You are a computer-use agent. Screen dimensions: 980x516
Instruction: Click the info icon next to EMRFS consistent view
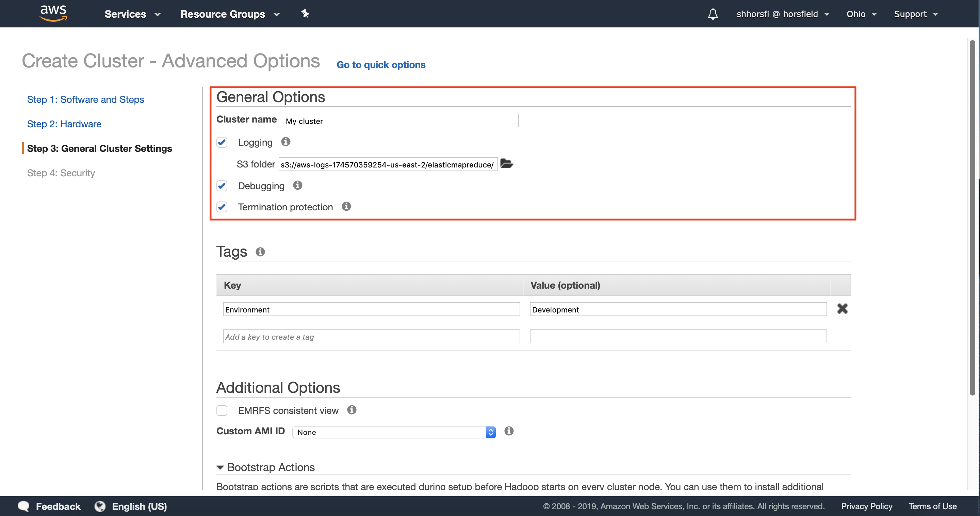point(353,409)
